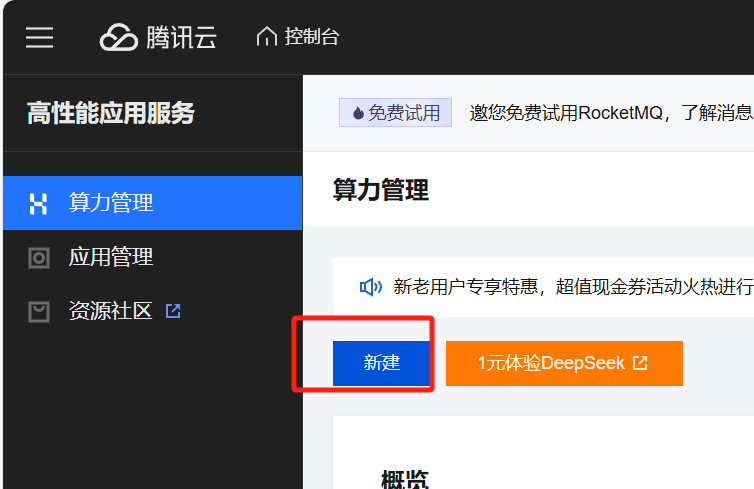
Task: Click the 免费试用 badge
Action: (x=395, y=113)
